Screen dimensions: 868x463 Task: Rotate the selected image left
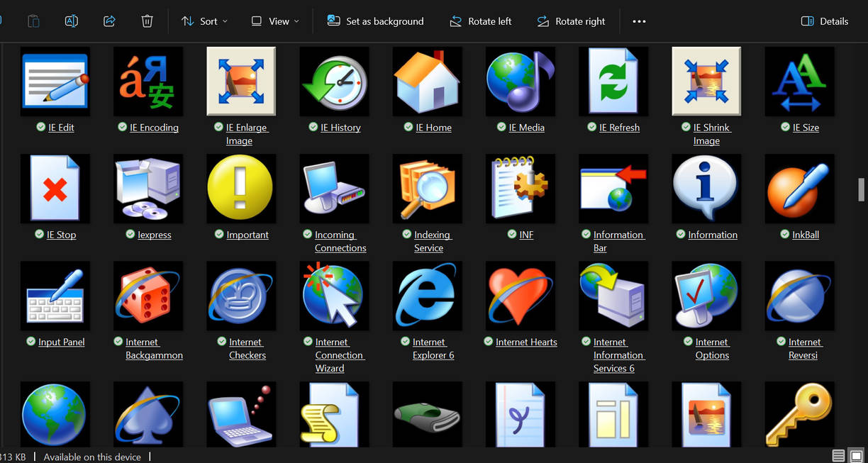pos(480,21)
